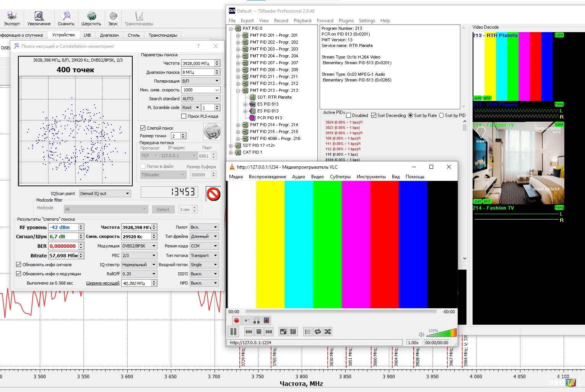This screenshot has height=392, width=585.
Task: Uncheck the Слепой поиск checkbox
Action: (143, 128)
